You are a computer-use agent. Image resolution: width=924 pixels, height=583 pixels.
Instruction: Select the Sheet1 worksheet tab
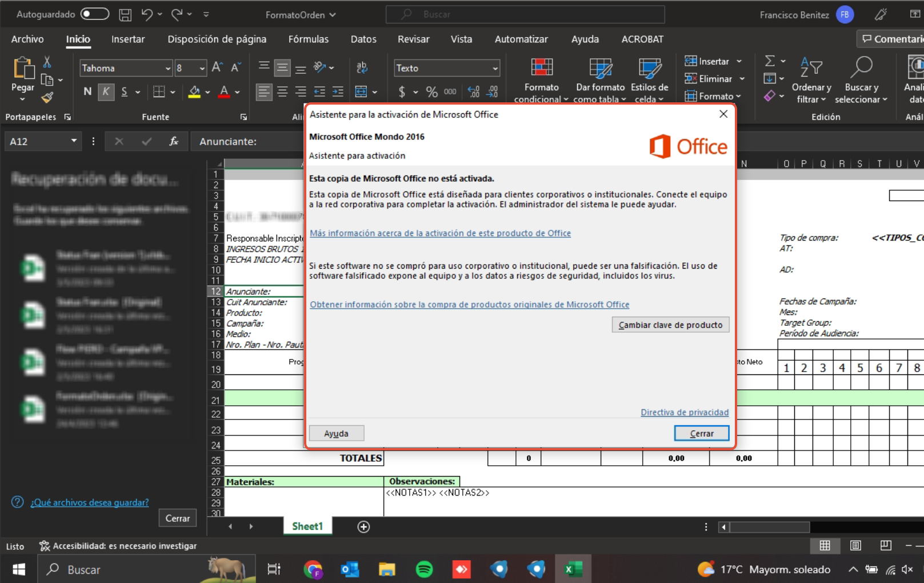307,526
